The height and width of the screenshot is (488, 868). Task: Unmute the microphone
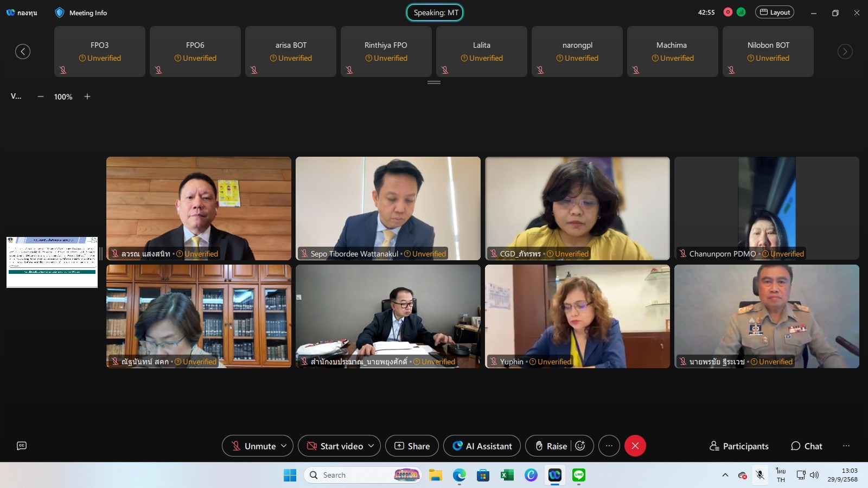[253, 446]
